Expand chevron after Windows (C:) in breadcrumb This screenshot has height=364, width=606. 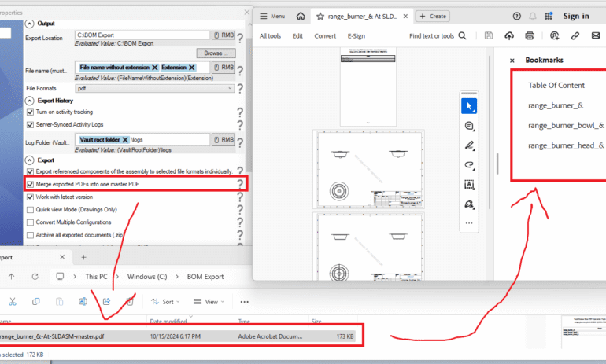[x=177, y=277]
